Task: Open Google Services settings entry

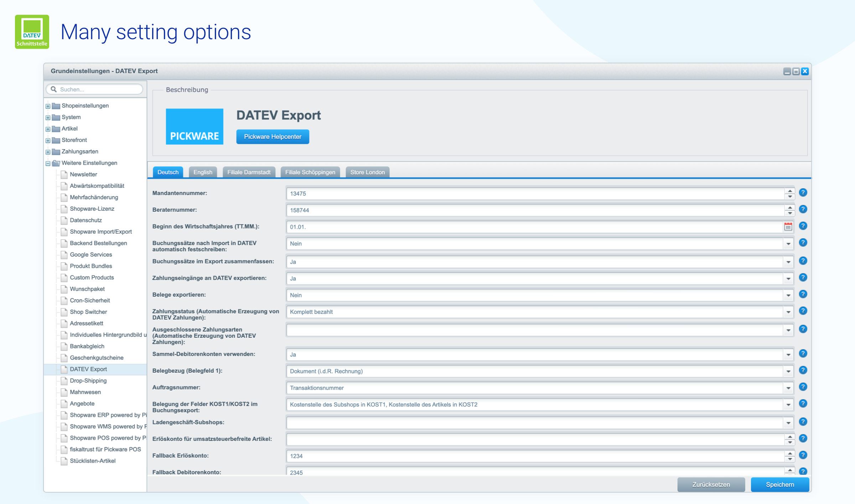Action: (91, 254)
